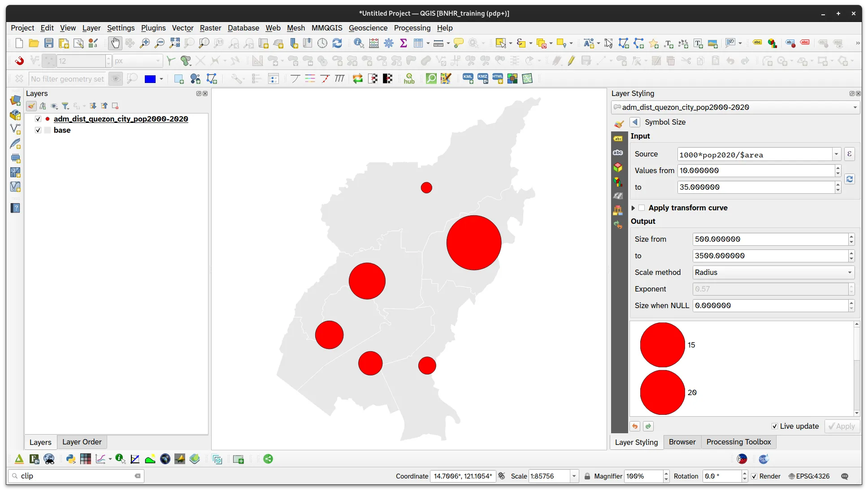The width and height of the screenshot is (868, 492).
Task: Open the Processing menu
Action: point(412,28)
